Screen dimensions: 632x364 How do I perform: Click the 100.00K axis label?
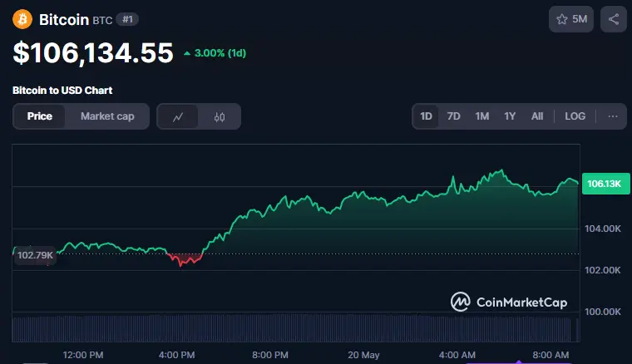coord(603,312)
